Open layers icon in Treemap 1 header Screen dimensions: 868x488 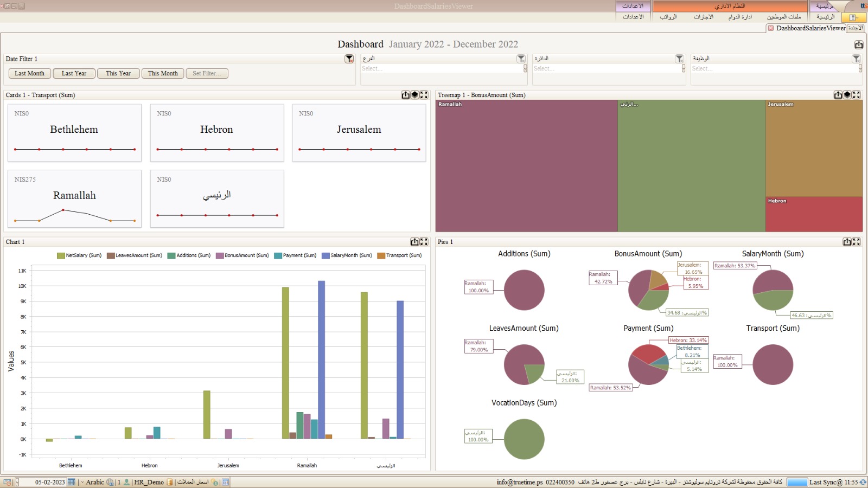click(847, 95)
